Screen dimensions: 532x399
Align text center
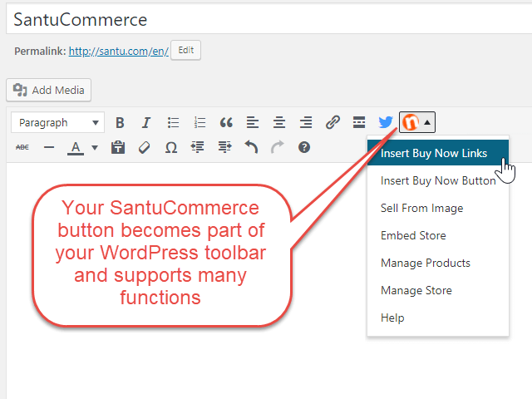[279, 122]
